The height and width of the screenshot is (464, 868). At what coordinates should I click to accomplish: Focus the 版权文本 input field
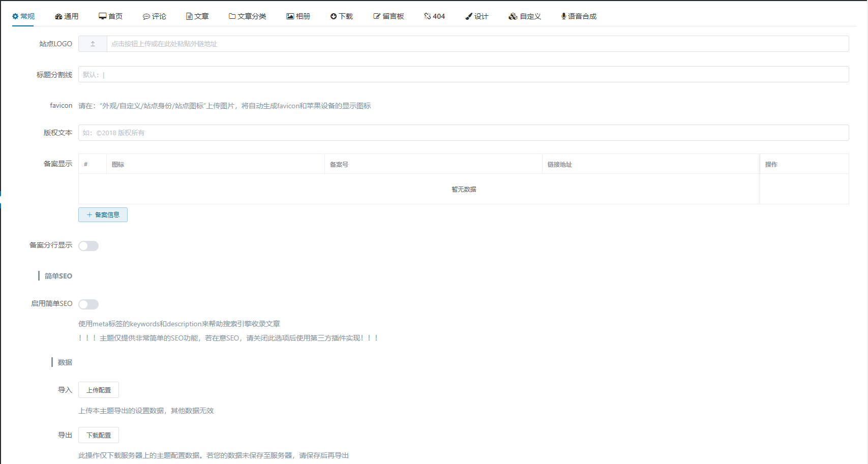[464, 133]
